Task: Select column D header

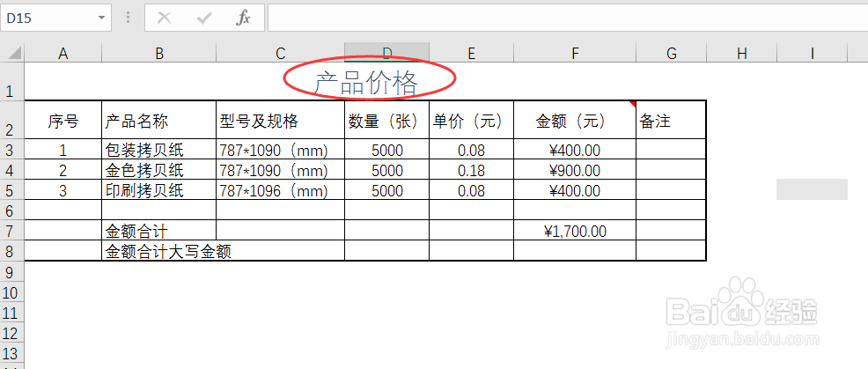Action: [x=387, y=53]
